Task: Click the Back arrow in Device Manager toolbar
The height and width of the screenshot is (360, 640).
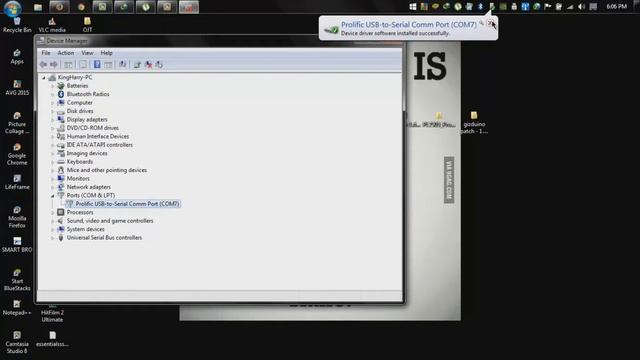Action: (43, 64)
